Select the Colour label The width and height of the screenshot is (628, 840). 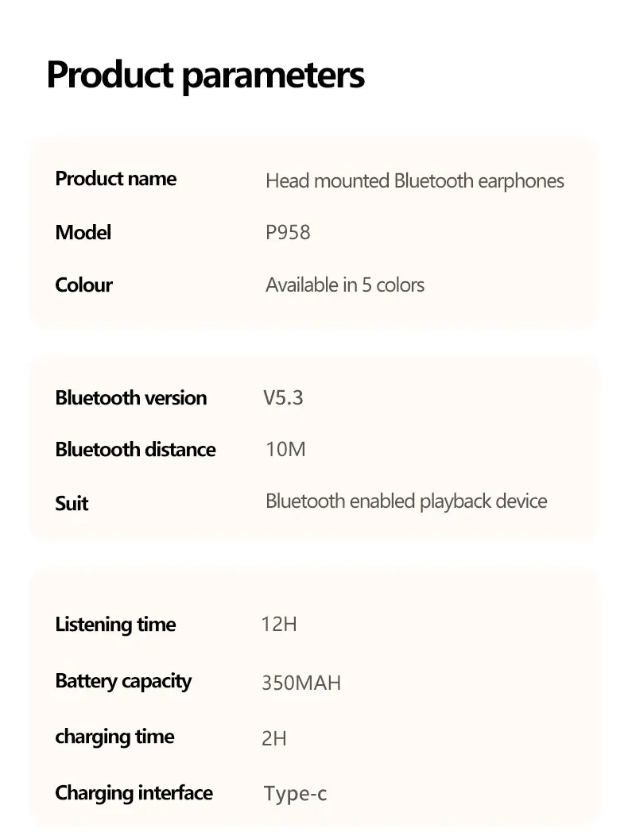[83, 285]
